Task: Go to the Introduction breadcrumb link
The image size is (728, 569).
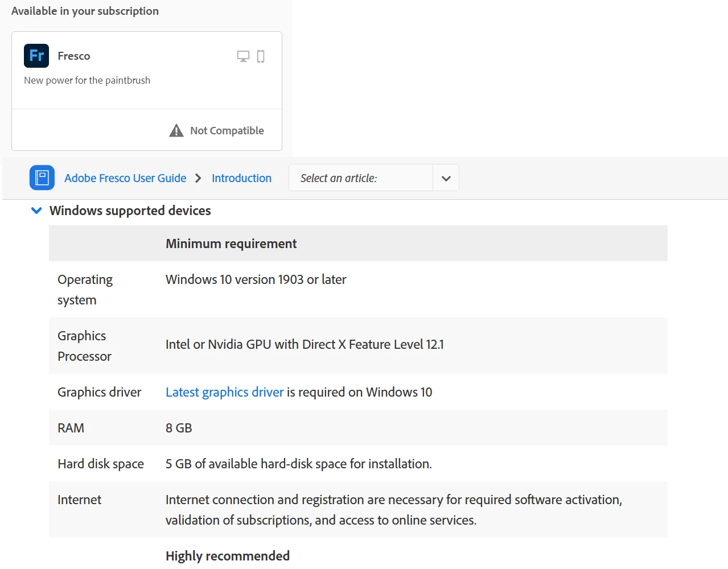Action: point(241,178)
